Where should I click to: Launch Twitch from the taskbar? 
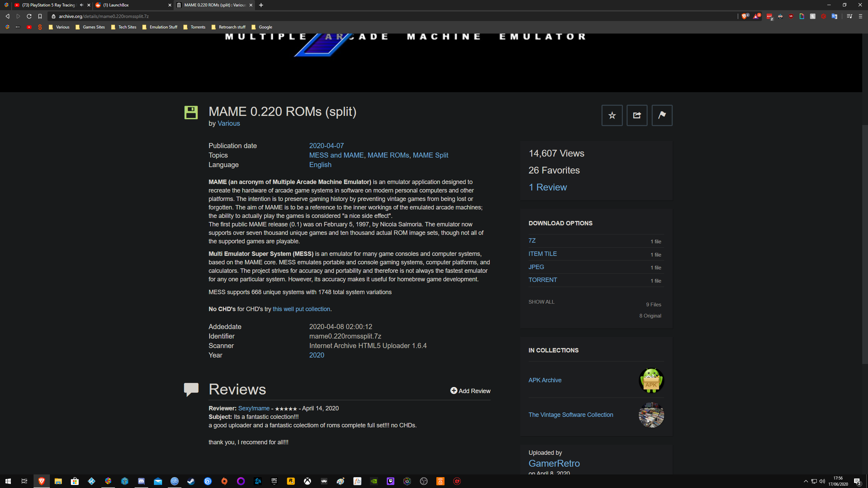coord(391,481)
